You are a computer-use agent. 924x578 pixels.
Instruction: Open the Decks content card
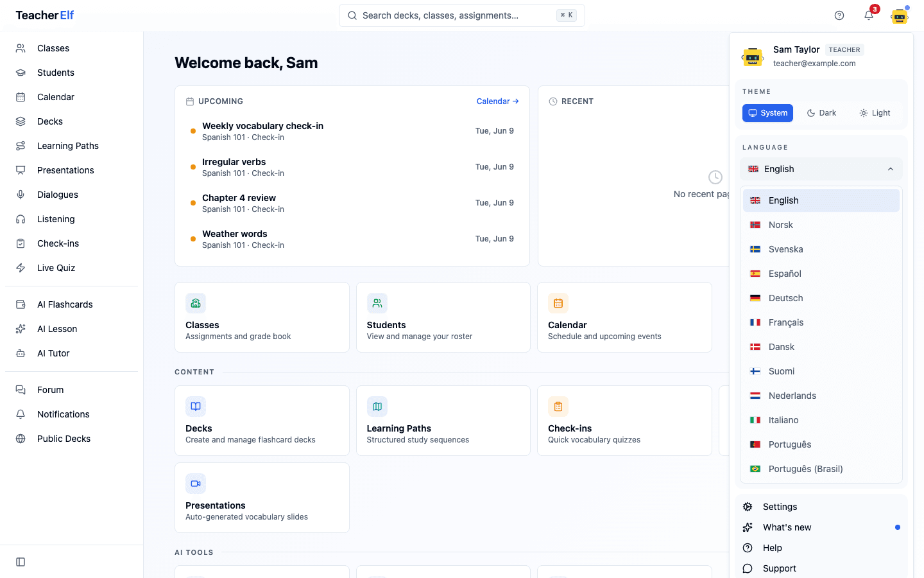[262, 421]
